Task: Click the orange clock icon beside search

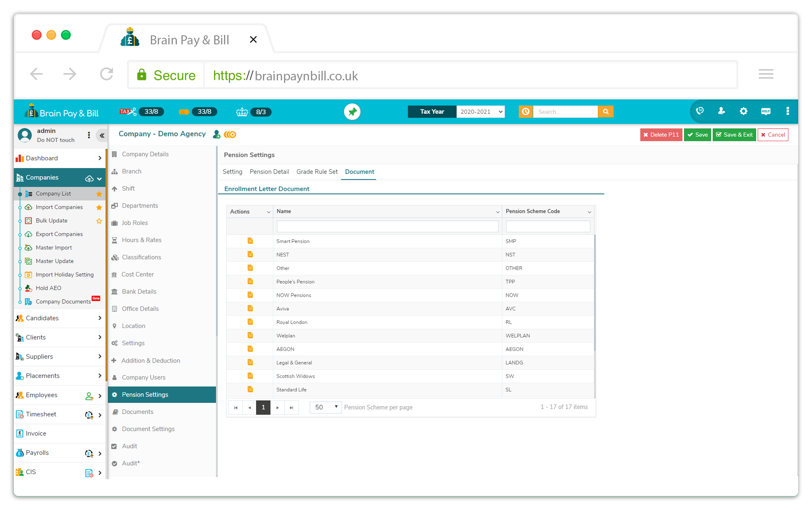Action: click(526, 112)
